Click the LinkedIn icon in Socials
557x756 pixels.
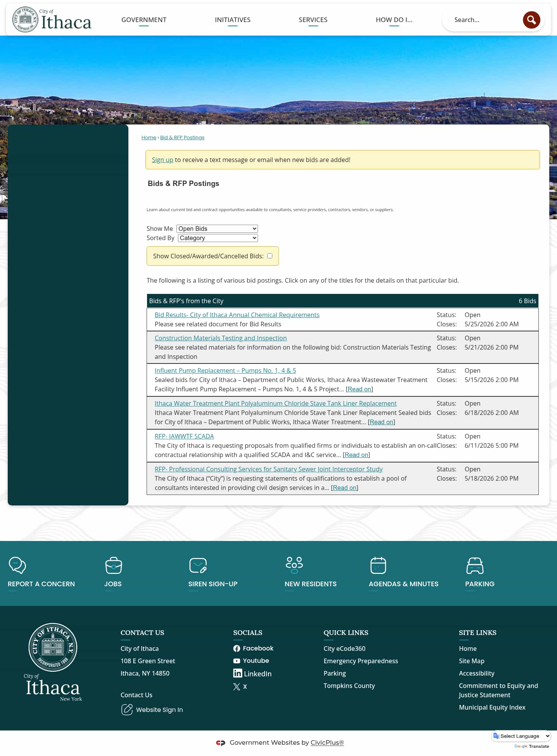[237, 673]
